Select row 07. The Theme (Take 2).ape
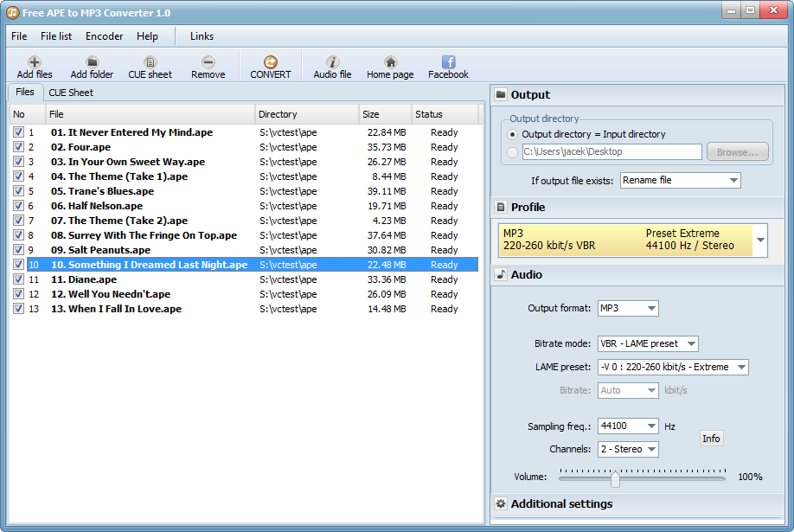The image size is (794, 532). [x=245, y=221]
